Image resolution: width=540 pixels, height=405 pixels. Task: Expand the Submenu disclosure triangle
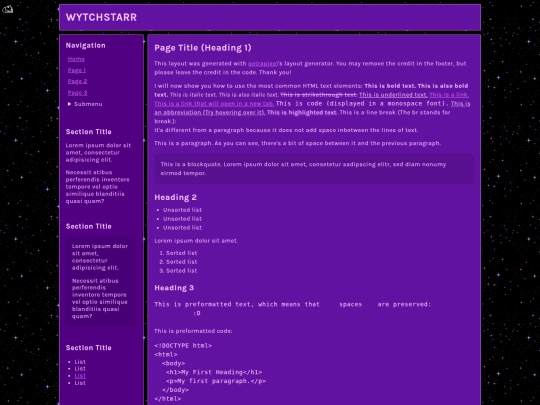point(70,104)
